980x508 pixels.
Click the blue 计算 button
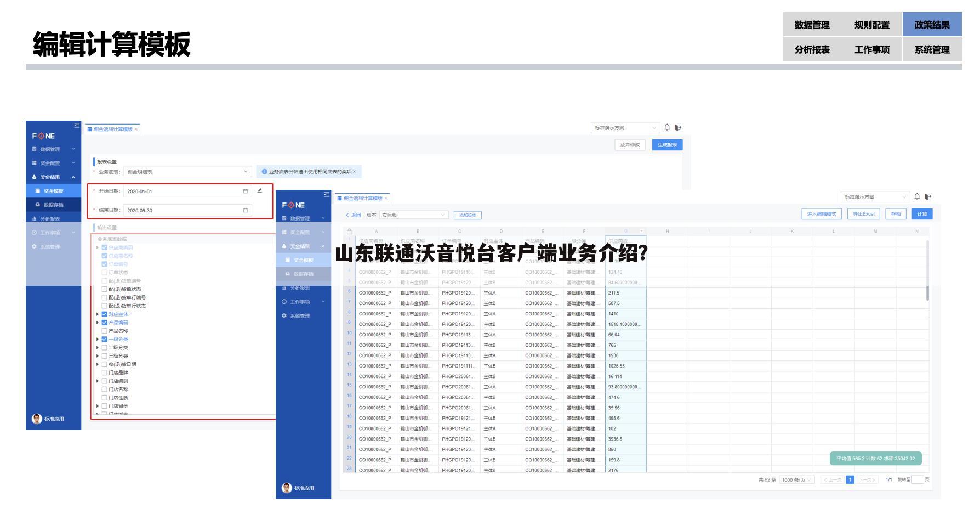coord(922,214)
